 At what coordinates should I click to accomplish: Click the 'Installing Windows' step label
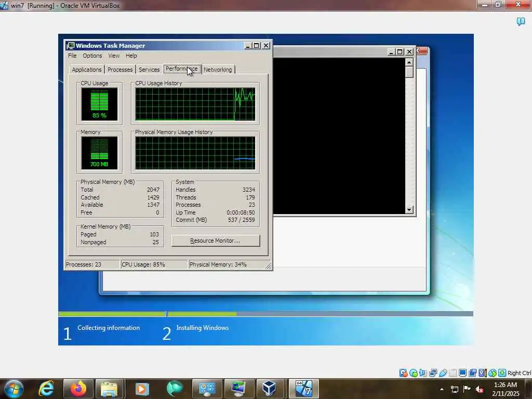click(x=203, y=328)
